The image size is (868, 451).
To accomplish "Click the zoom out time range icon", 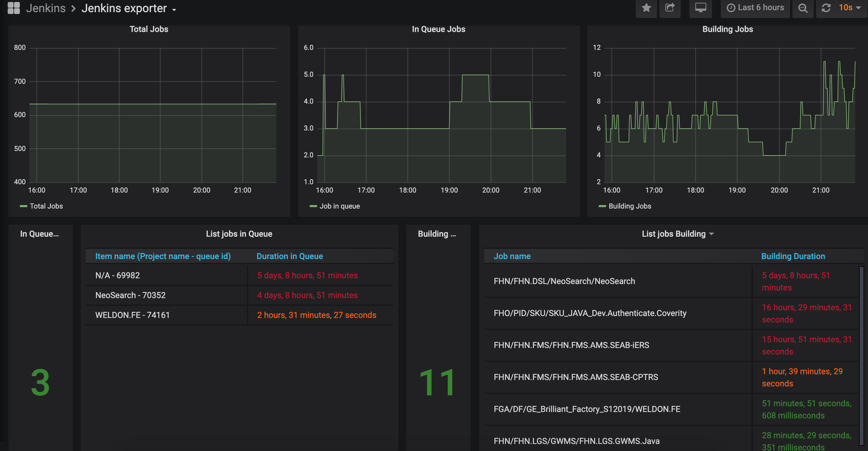I will tap(803, 8).
